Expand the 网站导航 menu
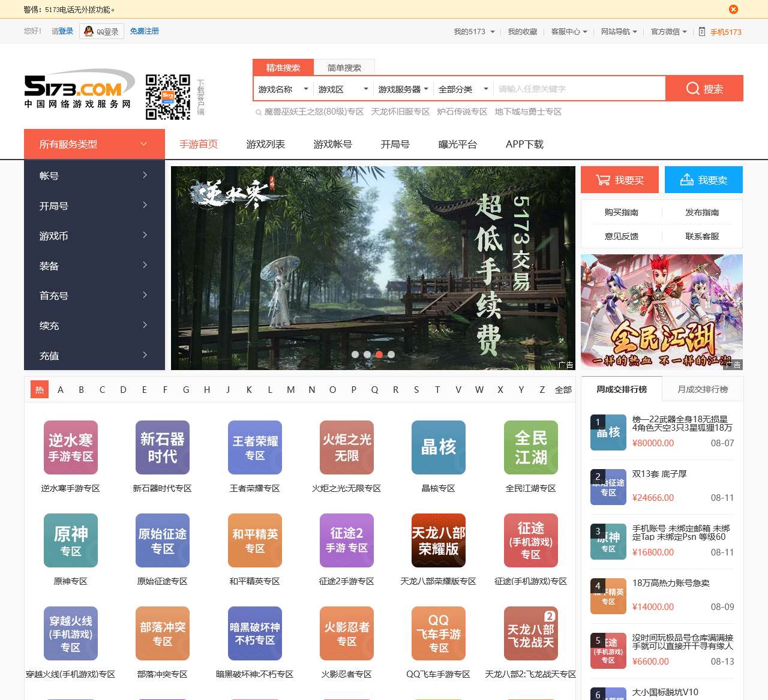Screen dimensions: 768x700 tap(619, 32)
